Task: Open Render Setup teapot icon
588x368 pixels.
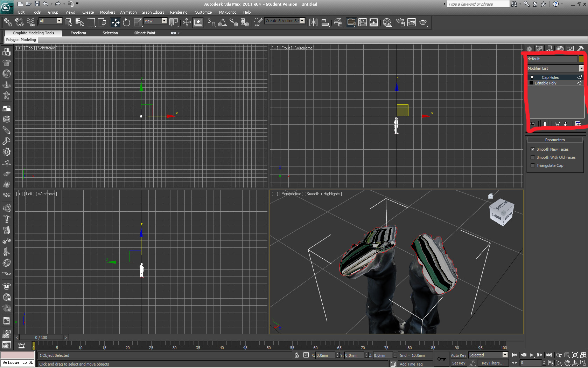Action: pyautogui.click(x=400, y=22)
